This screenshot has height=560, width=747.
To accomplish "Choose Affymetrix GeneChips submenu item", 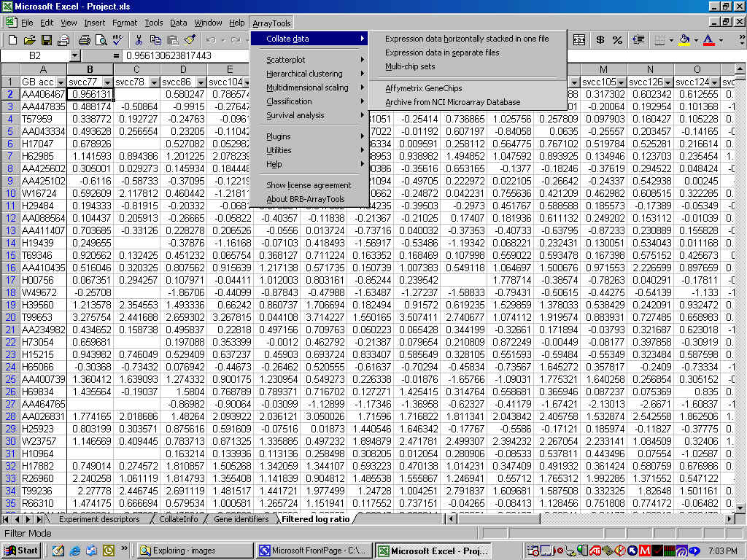I will tap(468, 88).
